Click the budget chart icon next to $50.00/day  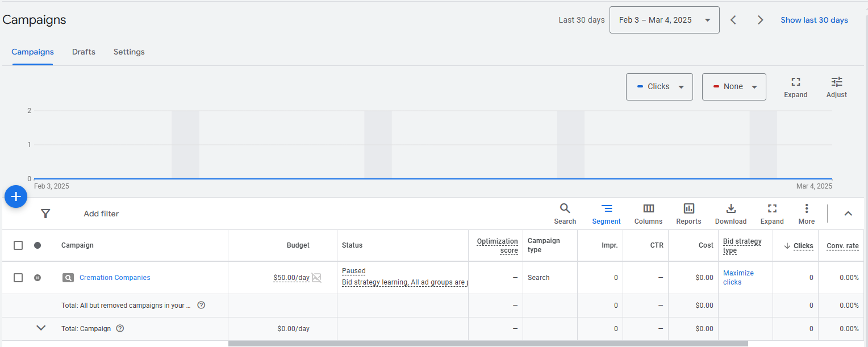click(x=316, y=278)
